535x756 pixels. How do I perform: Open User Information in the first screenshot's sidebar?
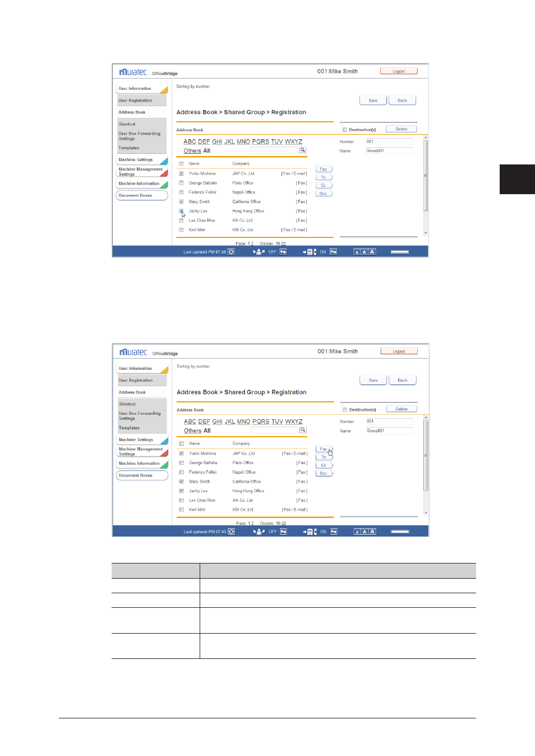click(142, 89)
